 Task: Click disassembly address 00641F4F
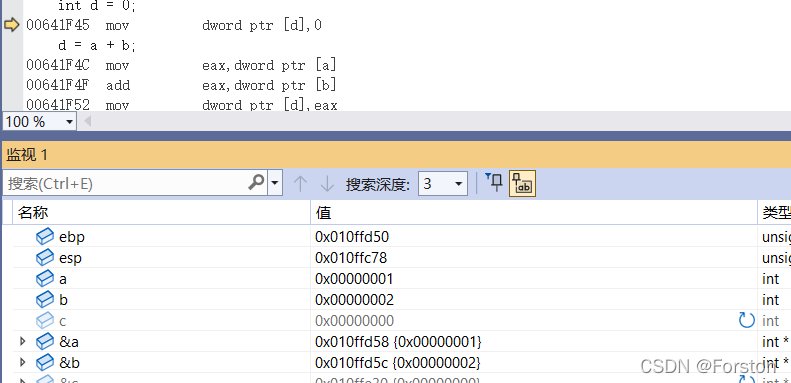click(x=58, y=85)
